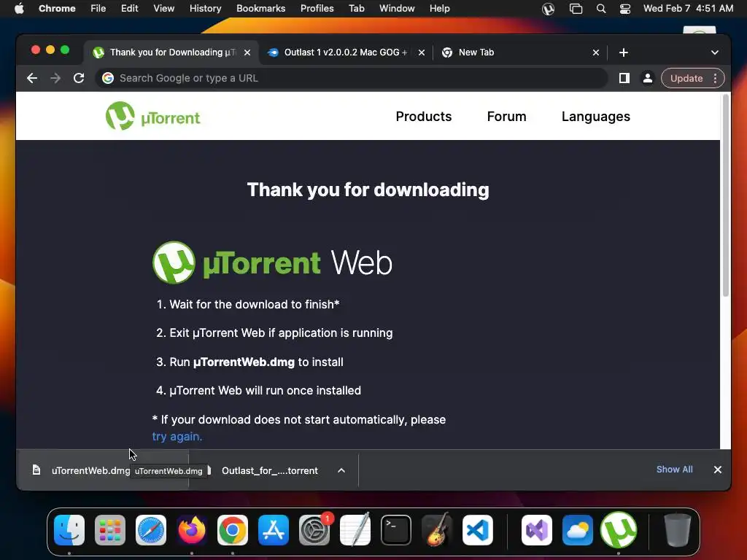Close the New Tab tab
Image resolution: width=747 pixels, height=560 pixels.
(x=596, y=52)
